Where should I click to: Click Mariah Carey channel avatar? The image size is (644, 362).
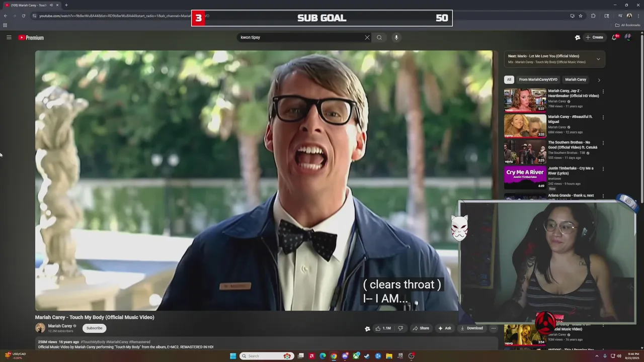tap(40, 328)
